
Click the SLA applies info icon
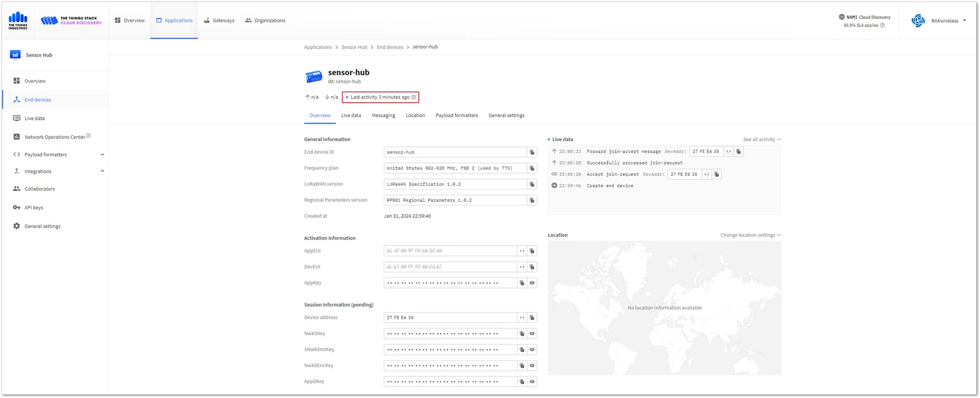[x=882, y=26]
